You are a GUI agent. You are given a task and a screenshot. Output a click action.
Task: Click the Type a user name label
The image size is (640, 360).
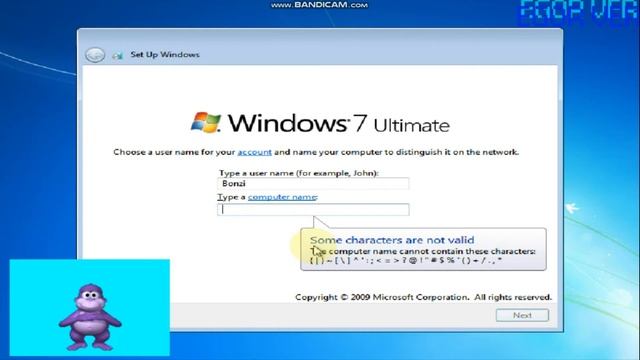click(x=299, y=173)
